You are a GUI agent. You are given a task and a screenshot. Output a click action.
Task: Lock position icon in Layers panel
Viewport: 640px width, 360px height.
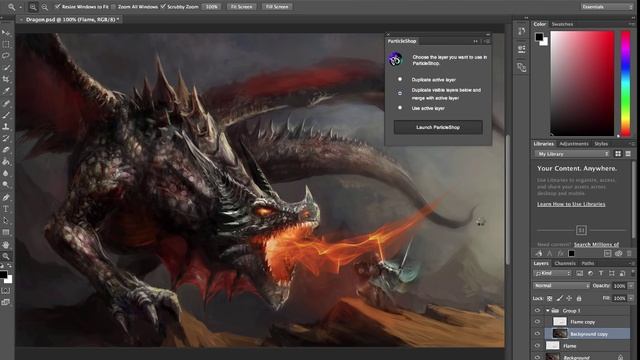569,298
